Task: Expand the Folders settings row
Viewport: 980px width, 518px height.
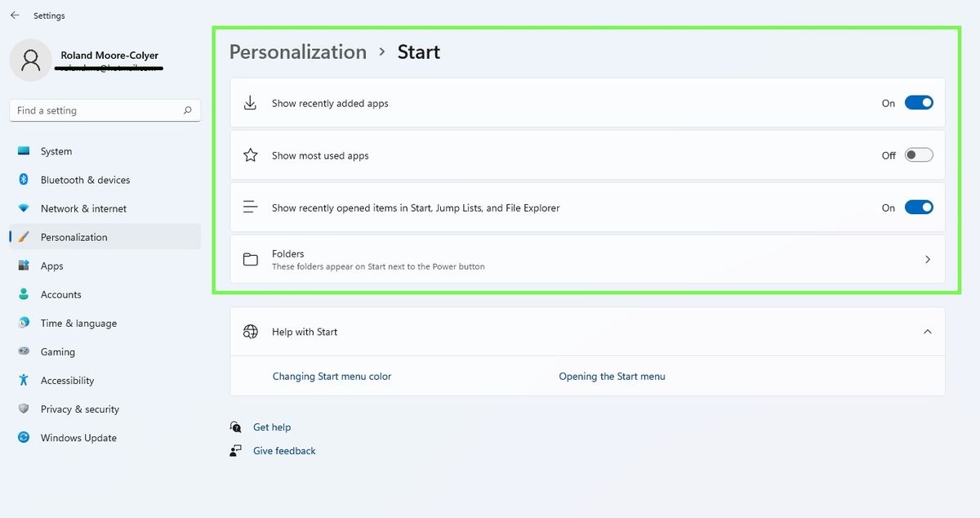Action: pyautogui.click(x=927, y=259)
